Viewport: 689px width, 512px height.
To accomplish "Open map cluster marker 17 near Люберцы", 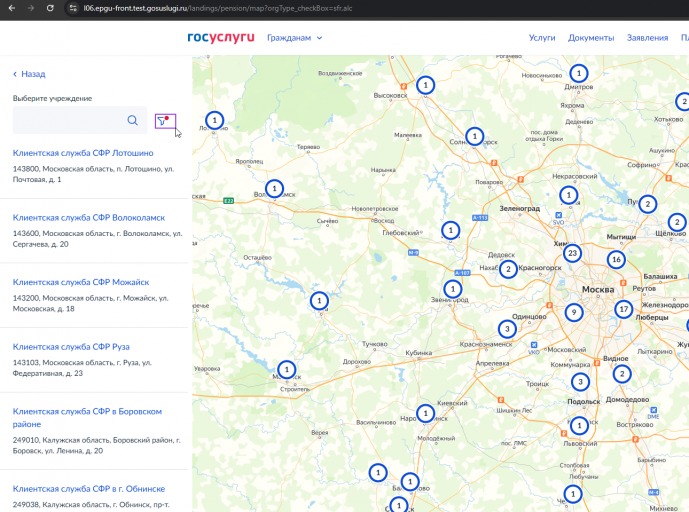I will [x=624, y=309].
